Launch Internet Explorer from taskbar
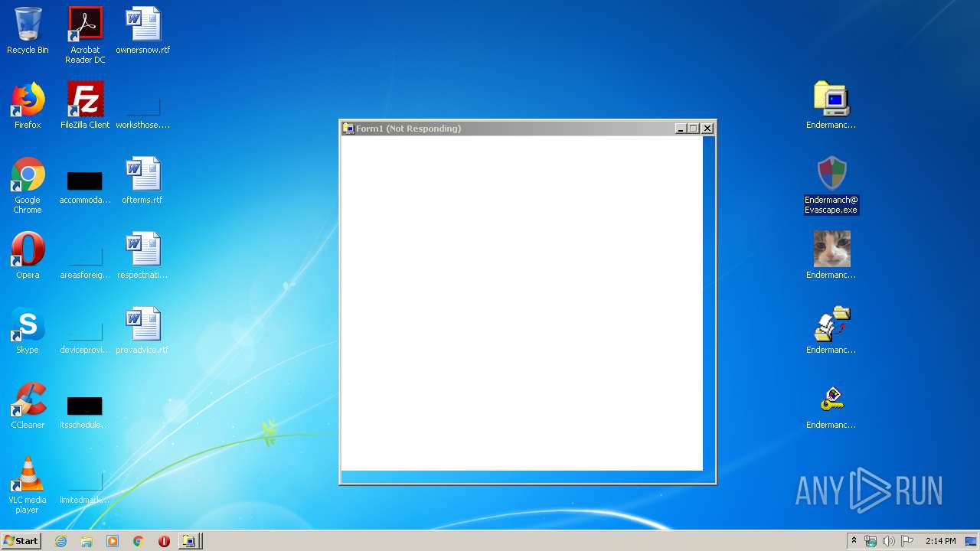The image size is (980, 551). 61,541
